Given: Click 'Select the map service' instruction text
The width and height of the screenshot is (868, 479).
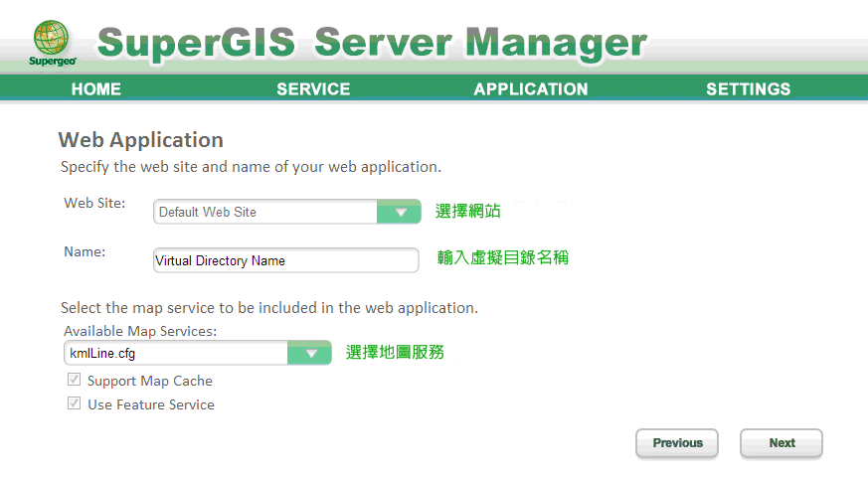Looking at the screenshot, I should pos(269,308).
